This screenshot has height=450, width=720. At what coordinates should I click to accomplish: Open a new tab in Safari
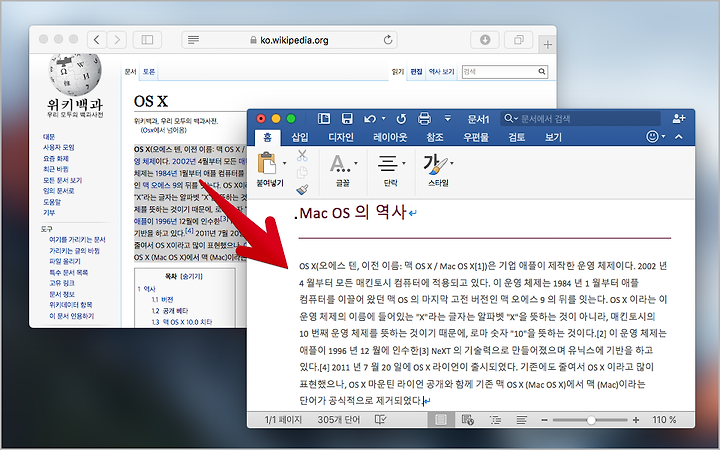pos(547,45)
